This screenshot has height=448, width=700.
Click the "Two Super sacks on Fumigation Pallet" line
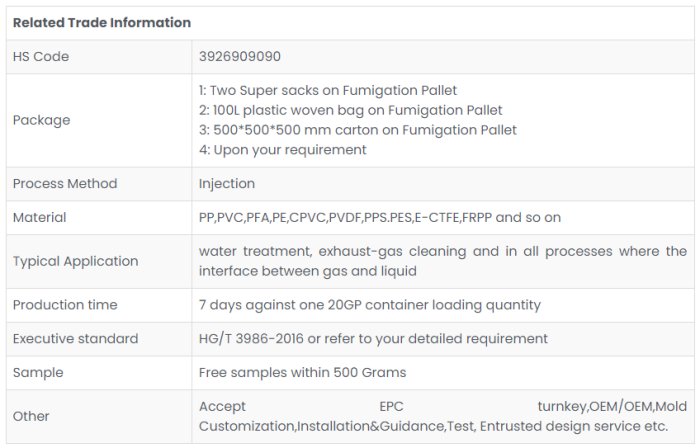coord(328,90)
